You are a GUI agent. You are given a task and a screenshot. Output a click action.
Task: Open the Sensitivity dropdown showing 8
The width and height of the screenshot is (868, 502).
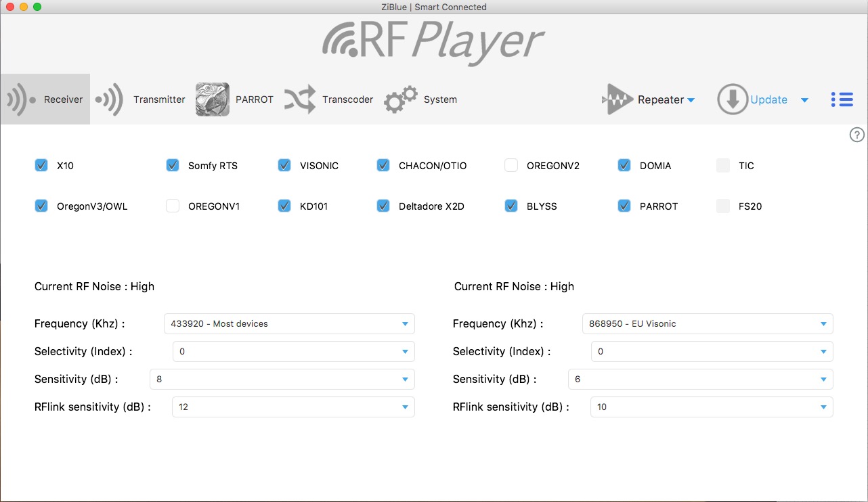(x=282, y=379)
